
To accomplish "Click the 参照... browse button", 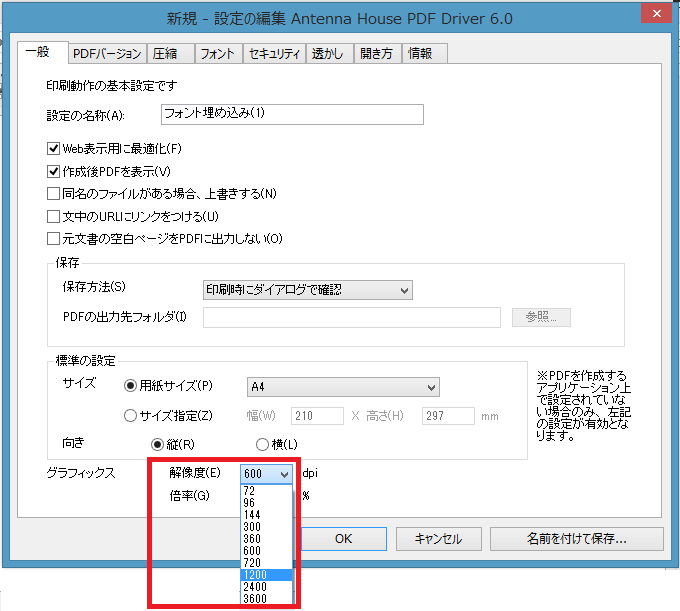I will (541, 317).
